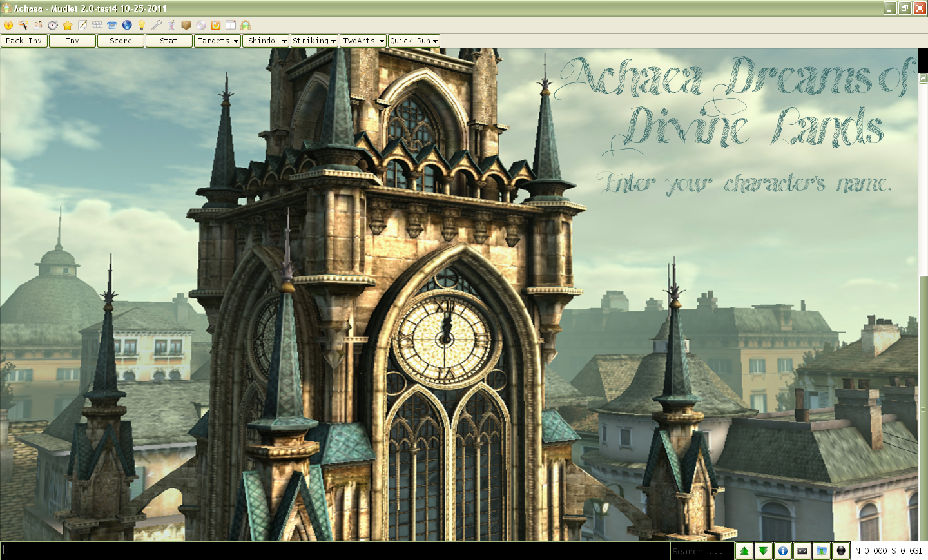This screenshot has height=560, width=928.
Task: Open the Triggers editor wand icon
Action: [23, 25]
